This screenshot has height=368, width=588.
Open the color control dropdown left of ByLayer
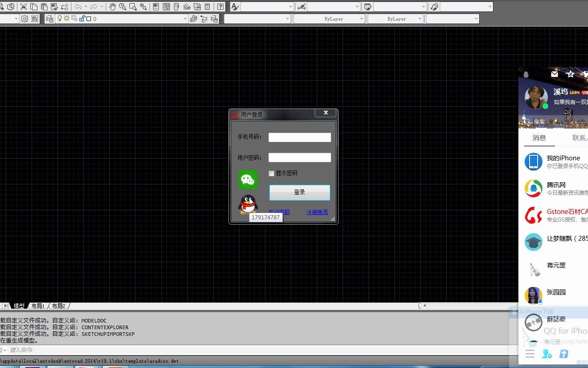point(287,19)
